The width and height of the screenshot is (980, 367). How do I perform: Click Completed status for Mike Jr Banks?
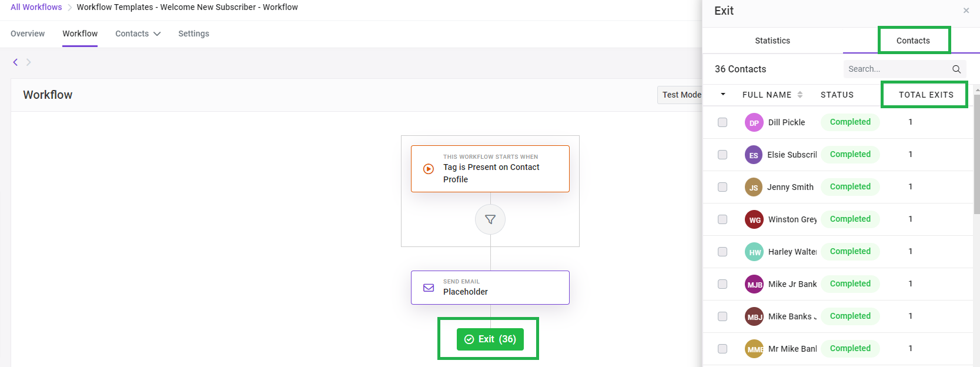pos(850,283)
